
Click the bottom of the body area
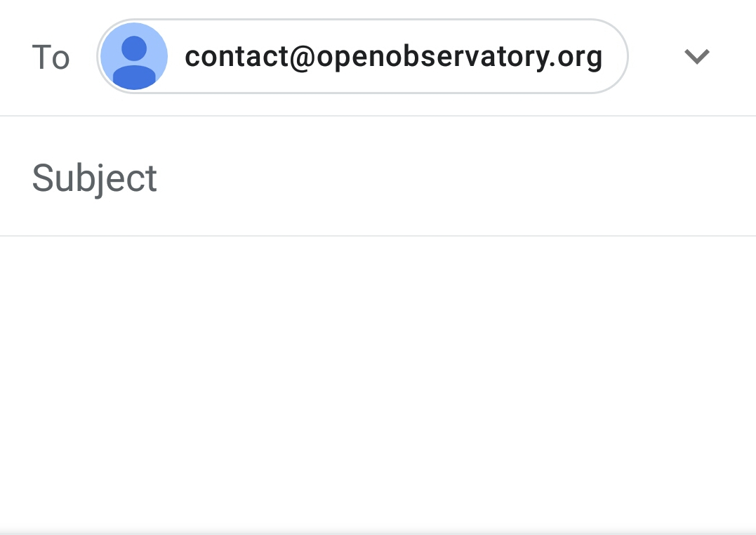click(378, 506)
